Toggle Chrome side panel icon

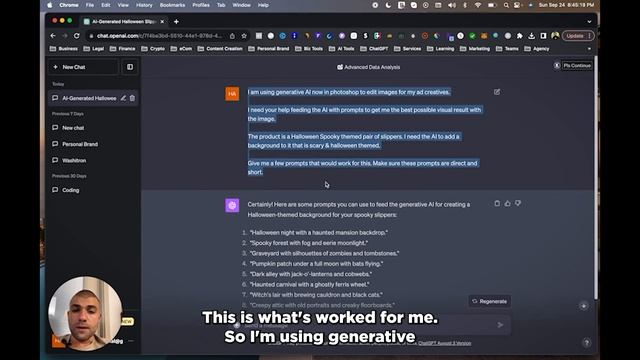[543, 36]
